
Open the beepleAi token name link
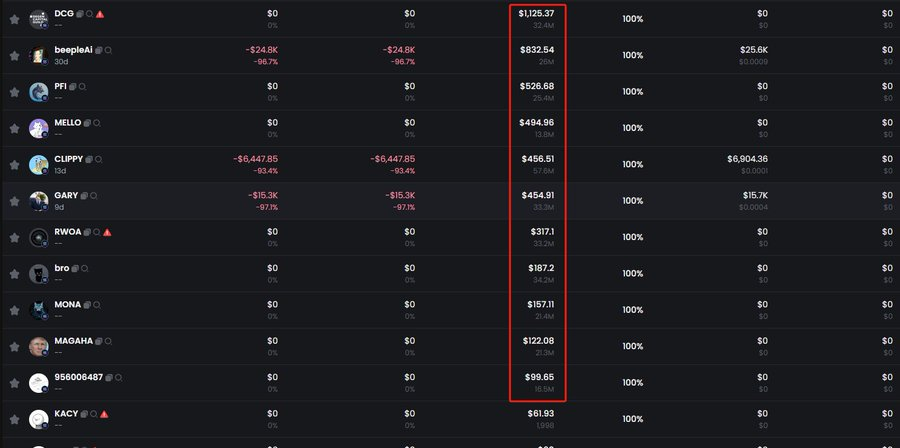point(73,50)
